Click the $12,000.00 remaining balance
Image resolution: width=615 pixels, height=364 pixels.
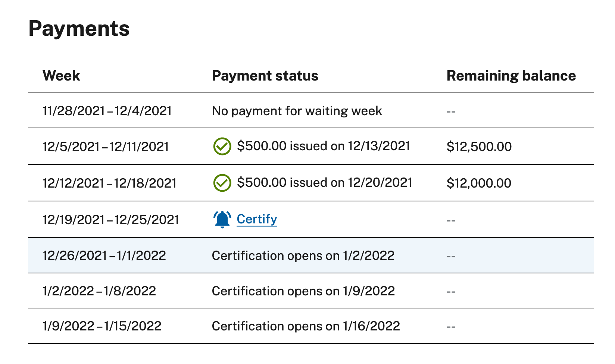479,183
